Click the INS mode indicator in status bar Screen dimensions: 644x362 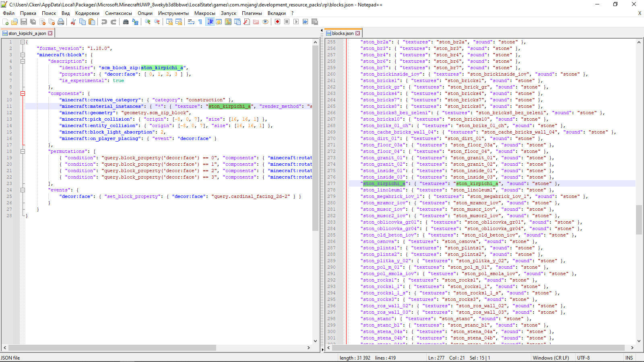pos(629,358)
